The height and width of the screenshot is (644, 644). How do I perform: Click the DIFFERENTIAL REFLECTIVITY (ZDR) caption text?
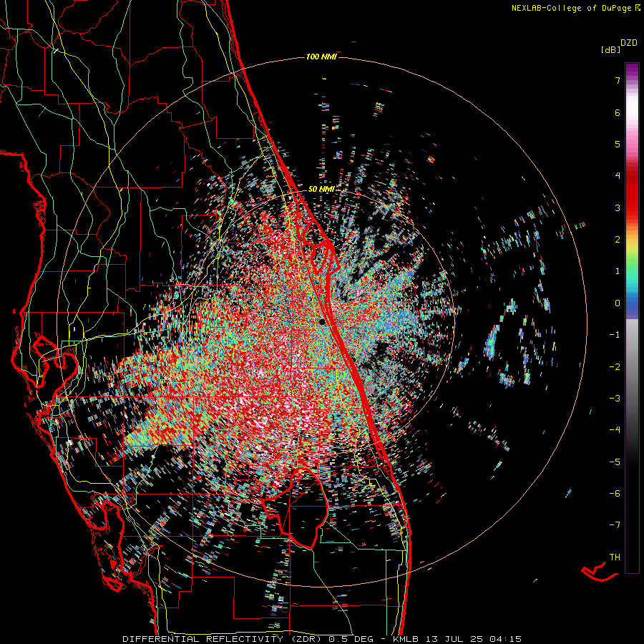click(x=223, y=639)
